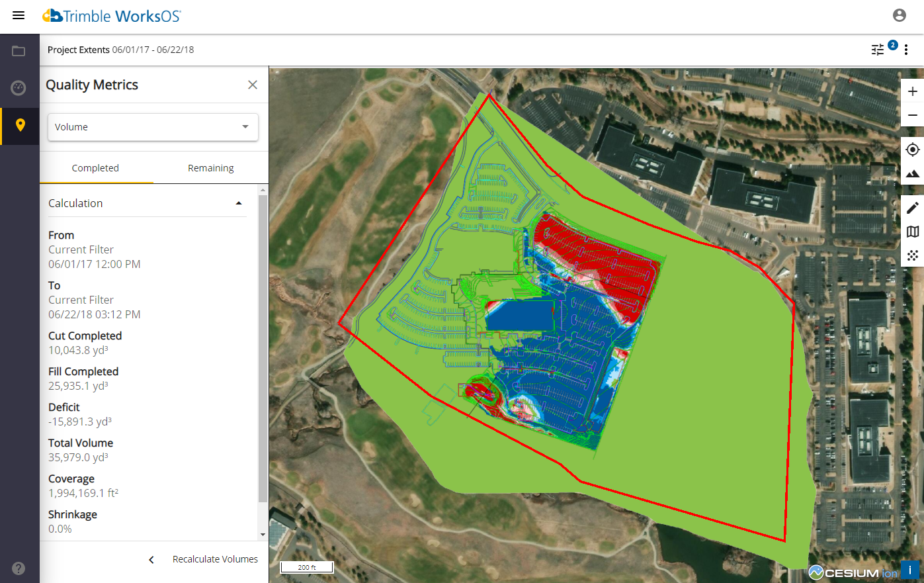Open the dashboard gauge sidebar icon

point(19,87)
